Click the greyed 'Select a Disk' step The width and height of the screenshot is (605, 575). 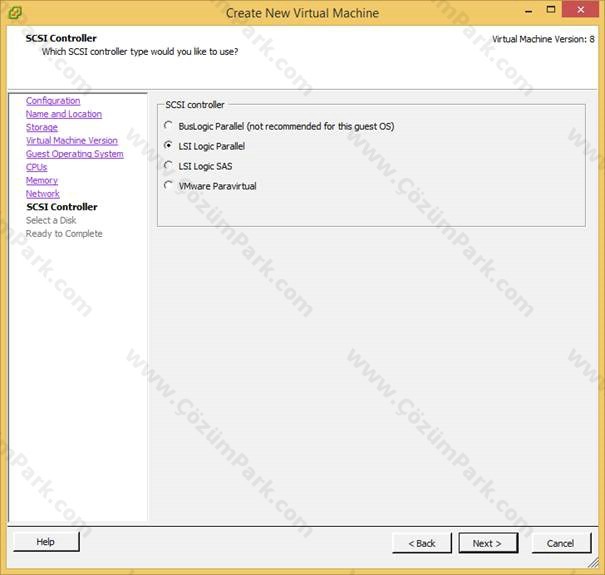(x=51, y=220)
